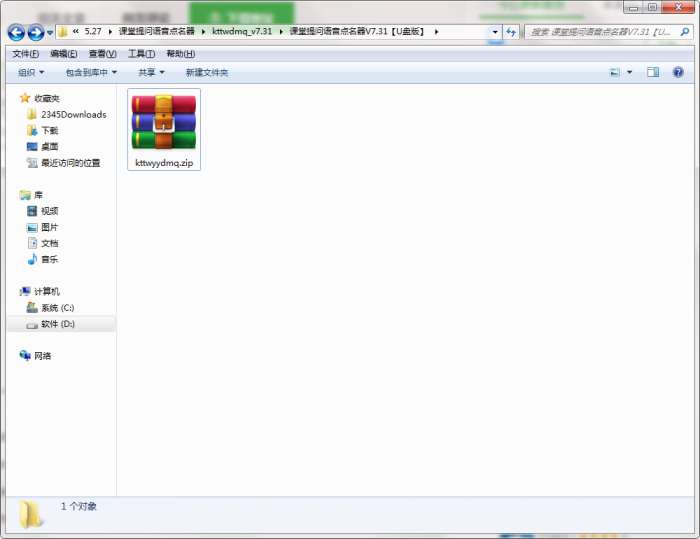Click the search magnifier icon

point(684,32)
